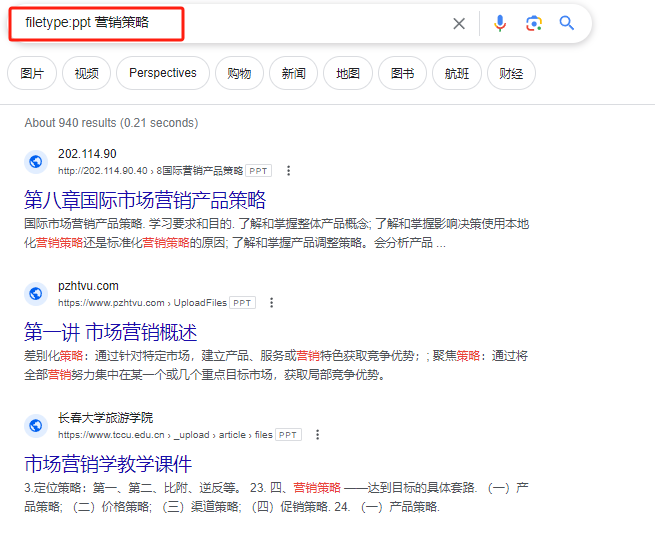This screenshot has height=545, width=655.
Task: Click snippet starting with 差别化策略
Action: [x=276, y=365]
